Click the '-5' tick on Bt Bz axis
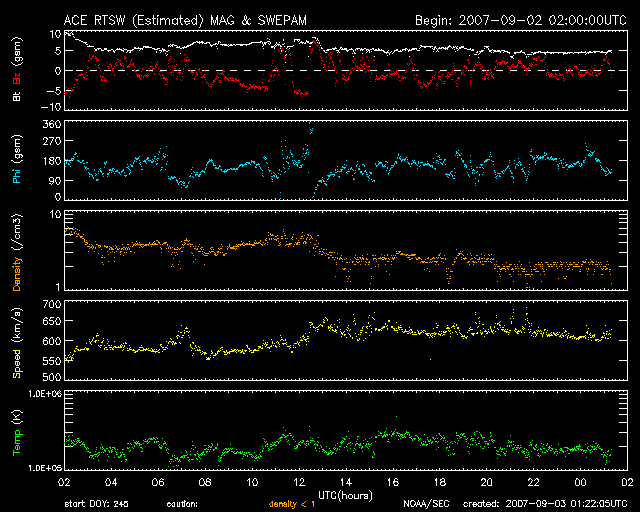The width and height of the screenshot is (640, 512). pos(54,91)
